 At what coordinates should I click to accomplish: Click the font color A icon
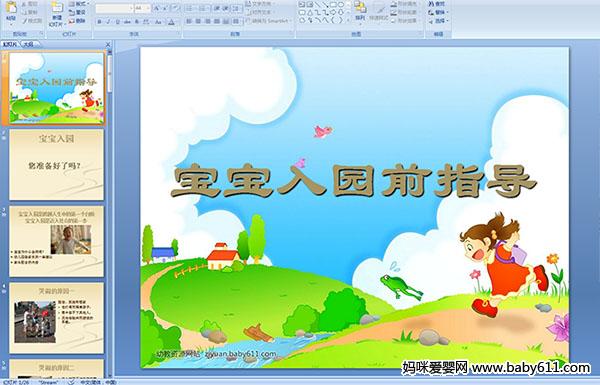171,22
